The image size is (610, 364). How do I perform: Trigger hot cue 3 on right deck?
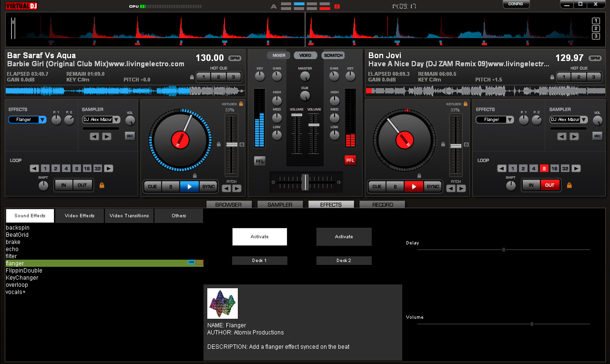(594, 77)
